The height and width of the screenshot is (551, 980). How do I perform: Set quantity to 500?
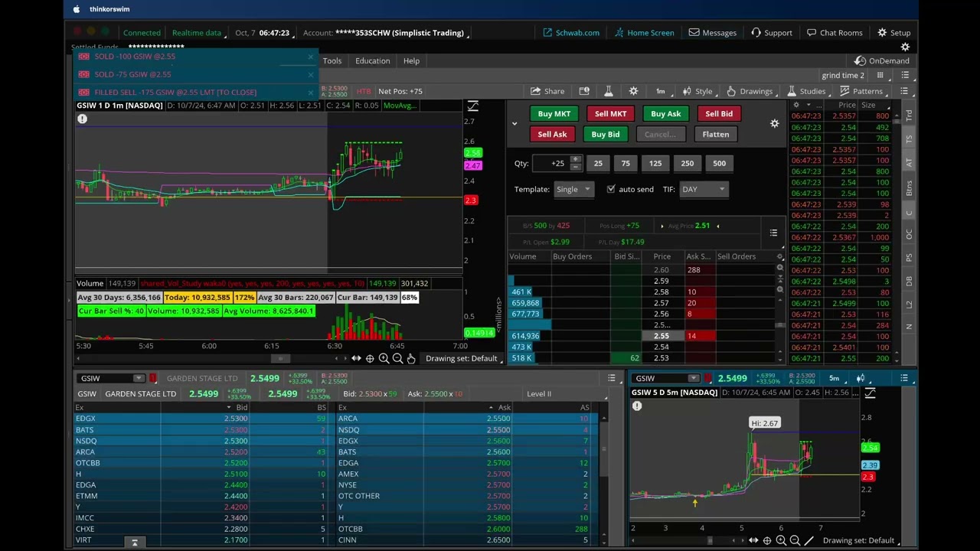[x=720, y=163]
